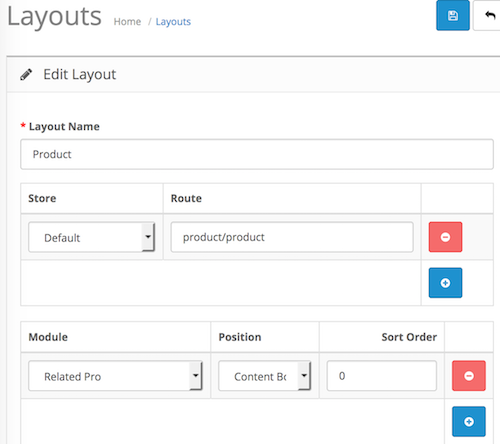Click into the Layout Name field
This screenshot has height=444, width=500.
pyautogui.click(x=257, y=154)
